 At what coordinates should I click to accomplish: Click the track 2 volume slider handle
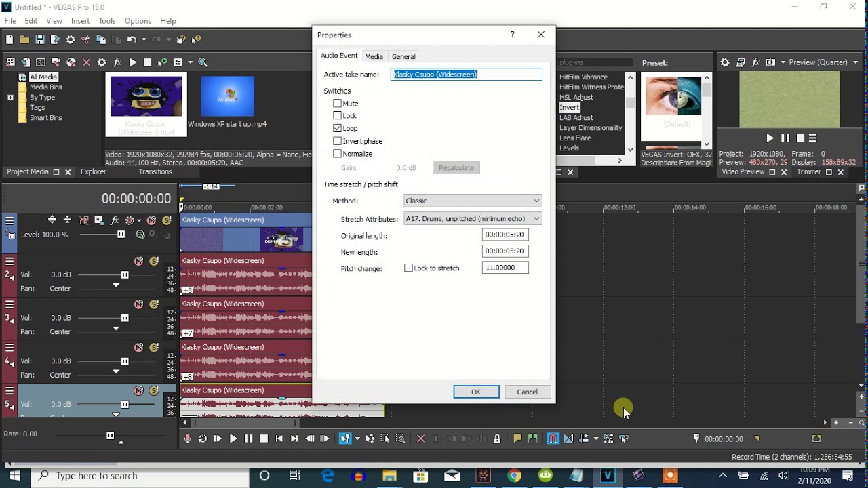125,274
